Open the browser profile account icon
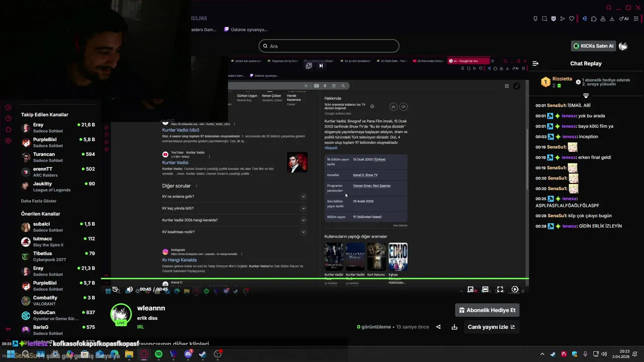This screenshot has height=362, width=644. tap(603, 19)
